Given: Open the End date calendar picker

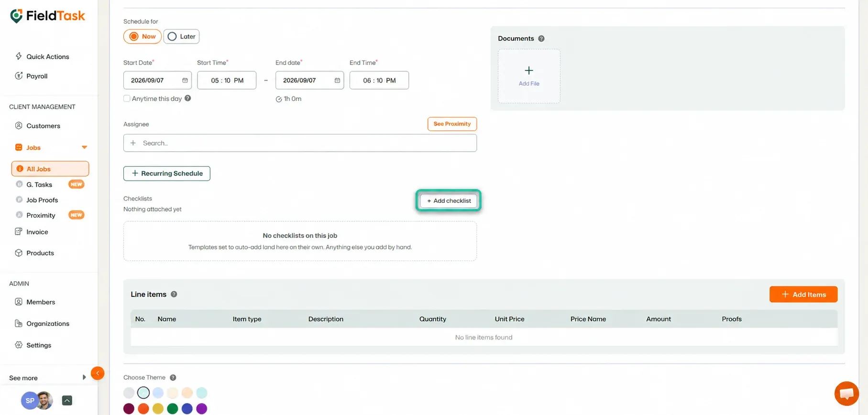Looking at the screenshot, I should pyautogui.click(x=337, y=80).
